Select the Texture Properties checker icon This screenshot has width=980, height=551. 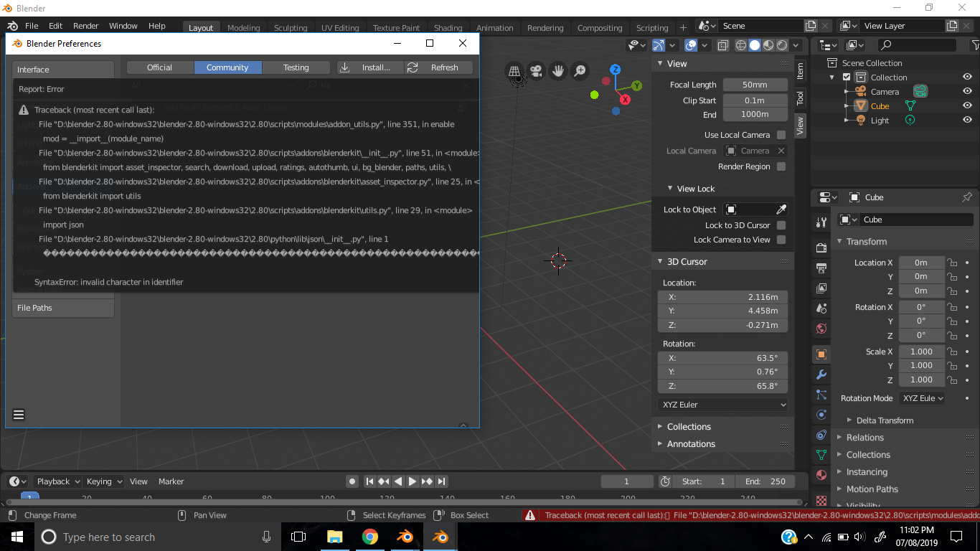pos(820,499)
